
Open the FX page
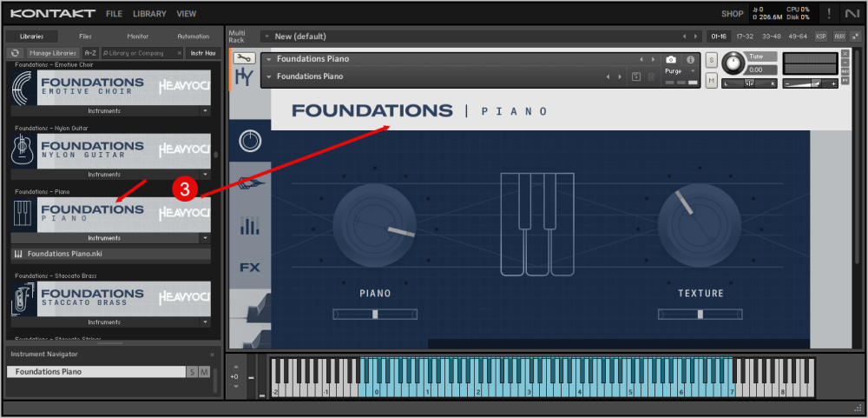click(250, 268)
